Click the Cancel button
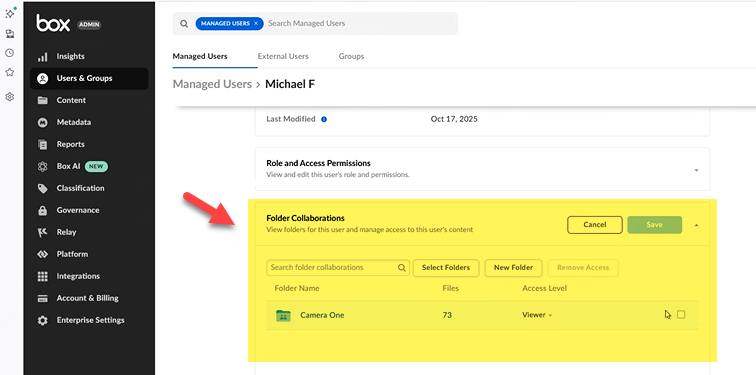 (594, 225)
